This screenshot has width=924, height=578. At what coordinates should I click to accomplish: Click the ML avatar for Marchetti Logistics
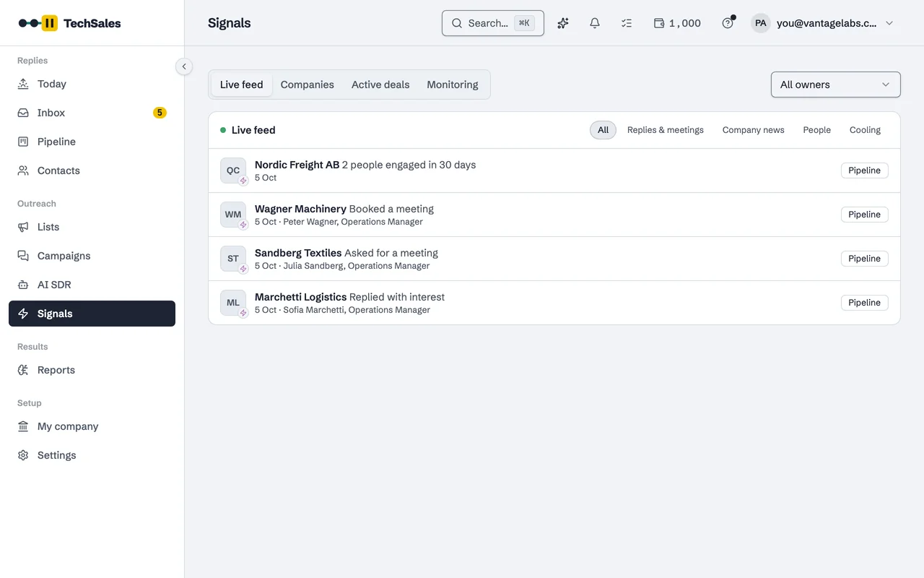click(x=233, y=303)
